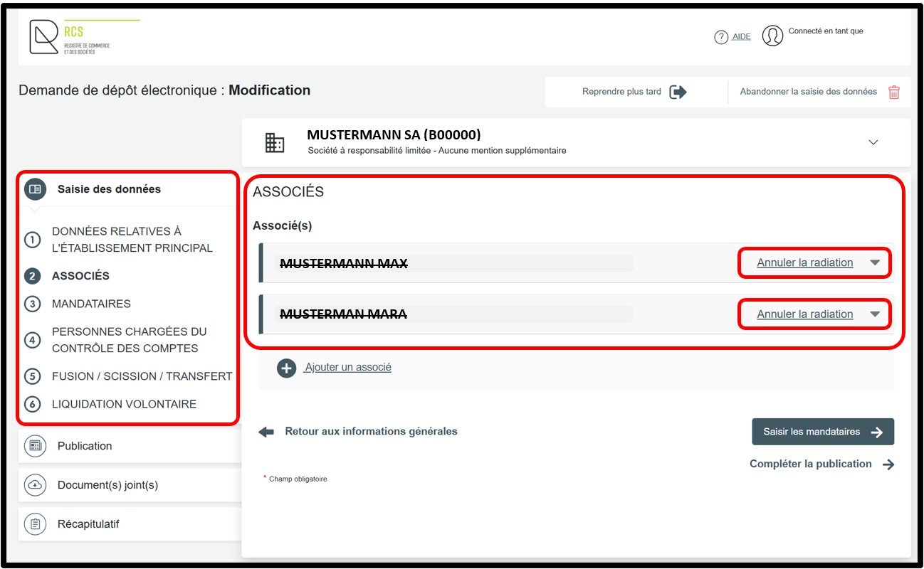Go to step 3 MANDATAIRES
This screenshot has height=569, width=924.
[91, 304]
